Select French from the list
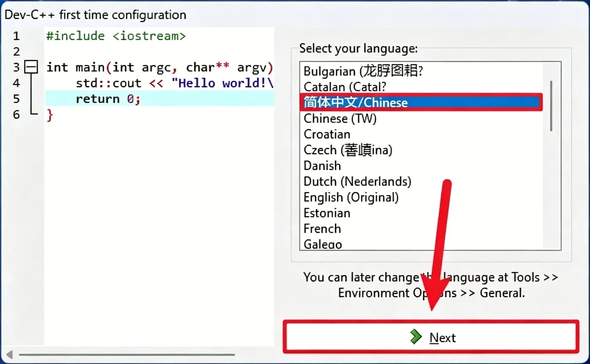The image size is (590, 364). click(x=421, y=229)
